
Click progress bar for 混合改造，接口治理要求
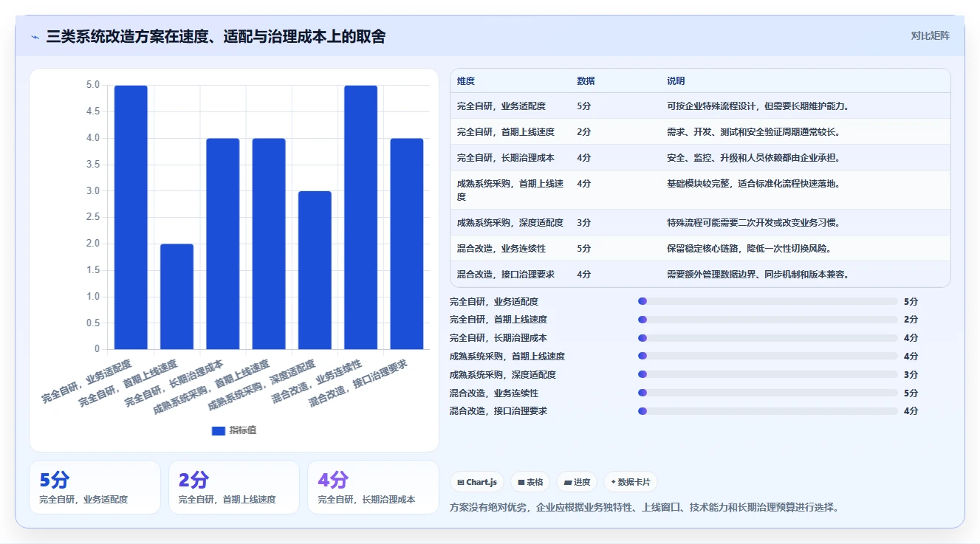click(768, 411)
